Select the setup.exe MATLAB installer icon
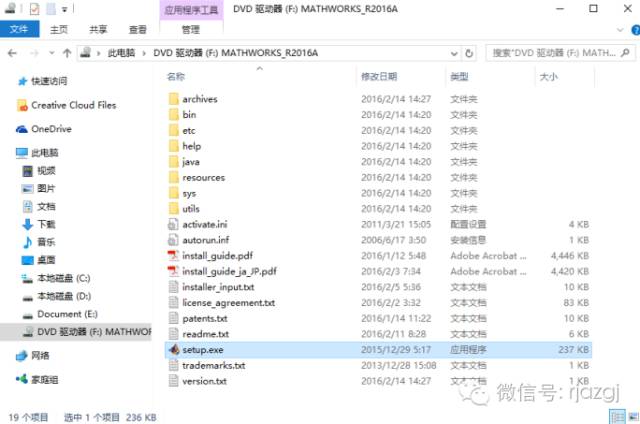Screen dimensions: 640x424 click(173, 350)
